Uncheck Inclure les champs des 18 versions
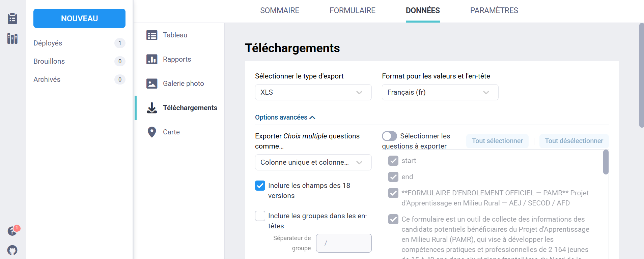The width and height of the screenshot is (644, 259). [x=260, y=186]
